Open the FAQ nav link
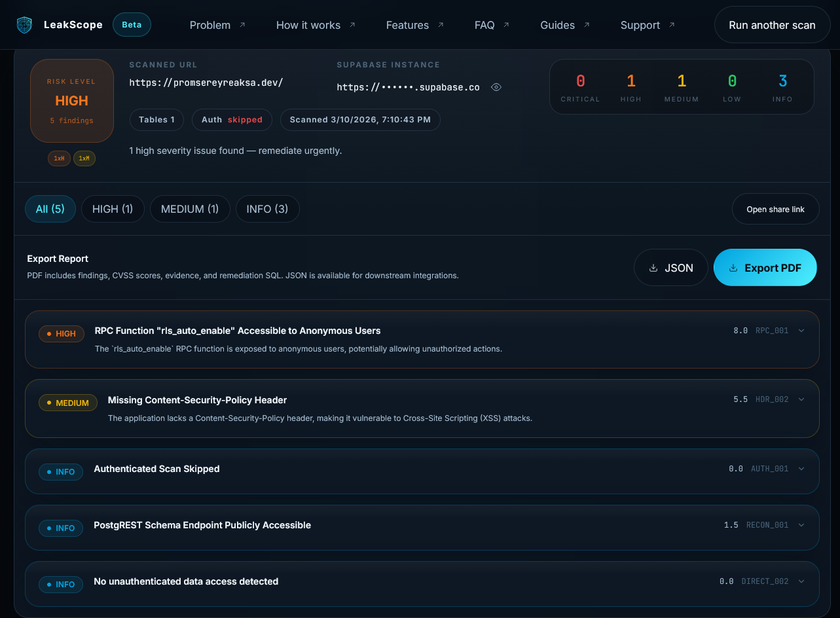This screenshot has width=840, height=618. (x=484, y=25)
